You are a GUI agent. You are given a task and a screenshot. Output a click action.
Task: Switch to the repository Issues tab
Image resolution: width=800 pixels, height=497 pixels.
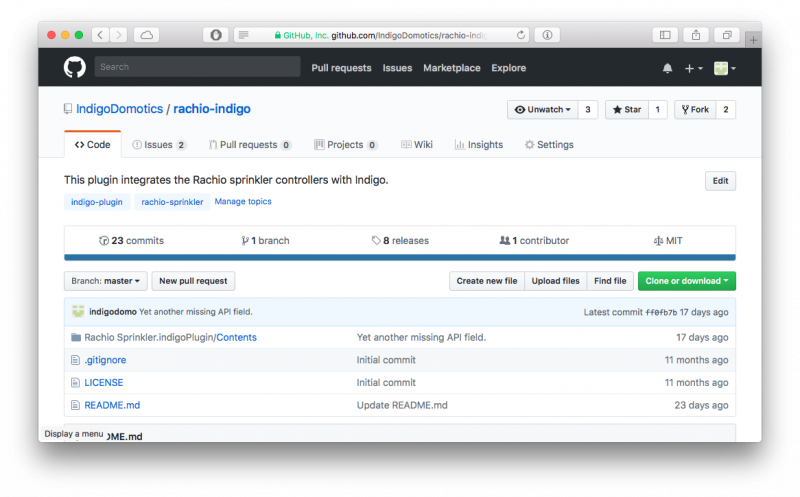[x=159, y=145]
